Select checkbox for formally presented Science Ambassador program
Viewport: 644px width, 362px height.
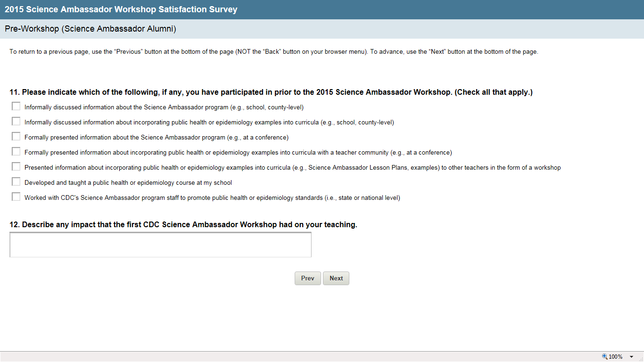[16, 137]
